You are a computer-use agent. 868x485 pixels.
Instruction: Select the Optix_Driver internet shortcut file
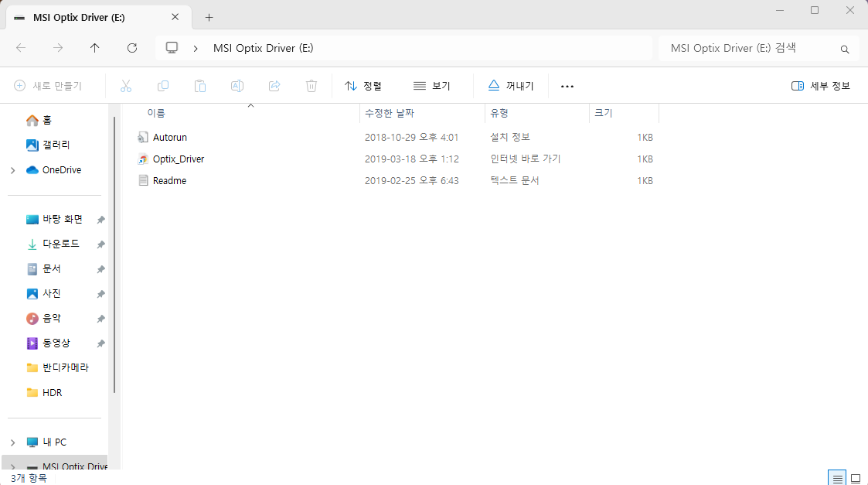[x=179, y=159]
